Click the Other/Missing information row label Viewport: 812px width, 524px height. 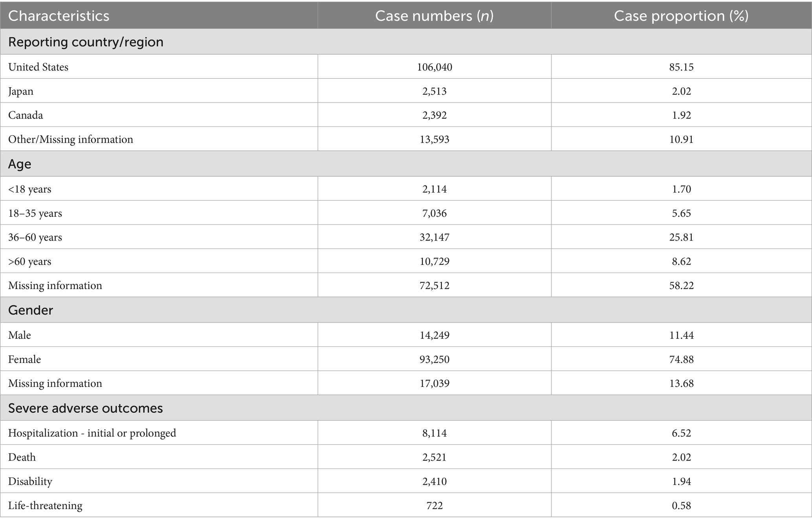71,139
